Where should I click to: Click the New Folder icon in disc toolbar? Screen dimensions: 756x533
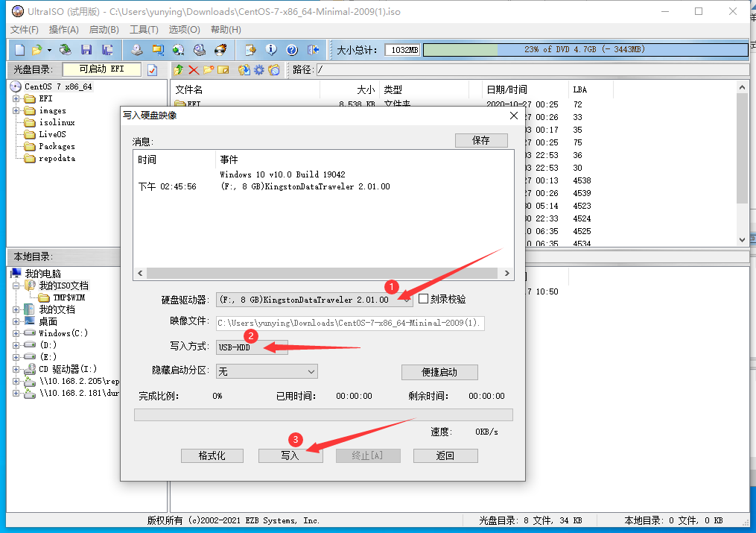209,70
